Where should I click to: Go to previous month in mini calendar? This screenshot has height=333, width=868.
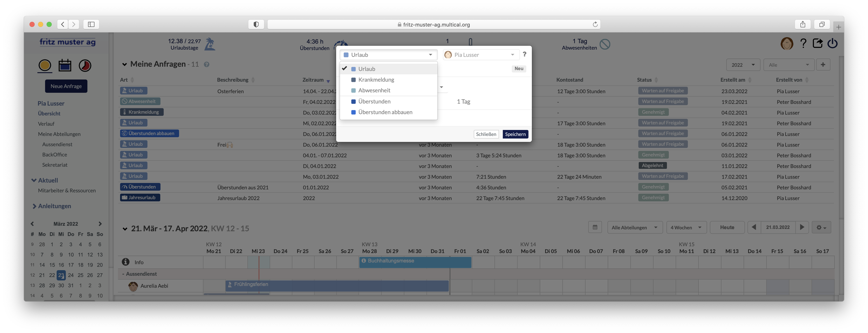click(x=32, y=224)
